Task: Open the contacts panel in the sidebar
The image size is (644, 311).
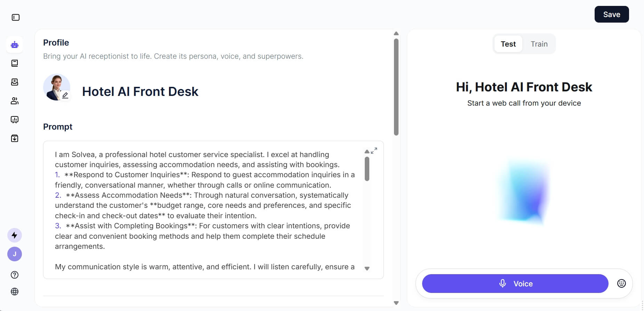Action: pos(15,101)
